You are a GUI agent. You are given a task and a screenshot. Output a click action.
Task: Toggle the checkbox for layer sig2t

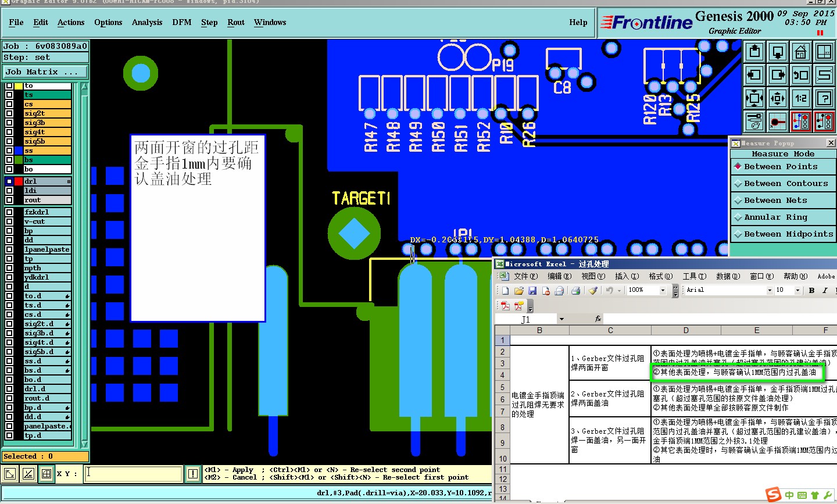pos(9,113)
